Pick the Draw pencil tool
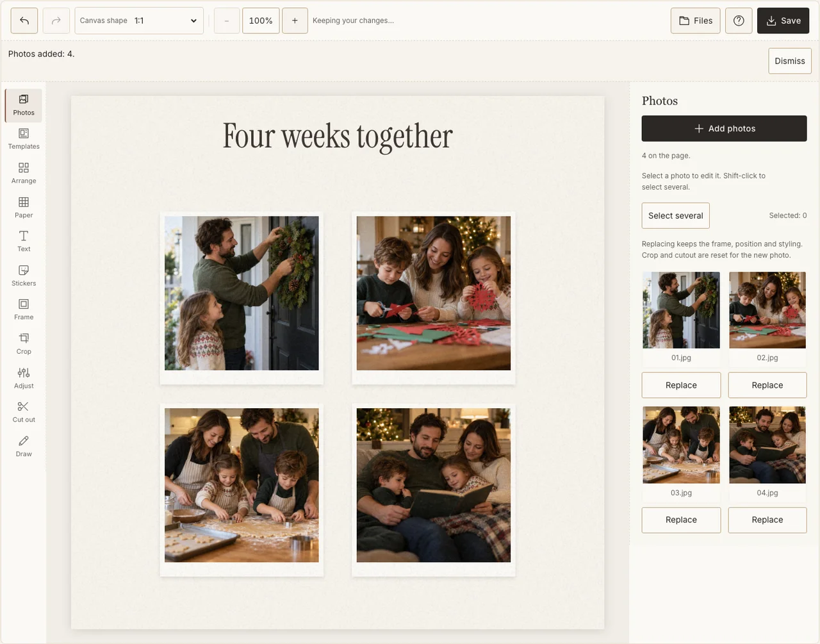The height and width of the screenshot is (644, 820). pyautogui.click(x=24, y=447)
